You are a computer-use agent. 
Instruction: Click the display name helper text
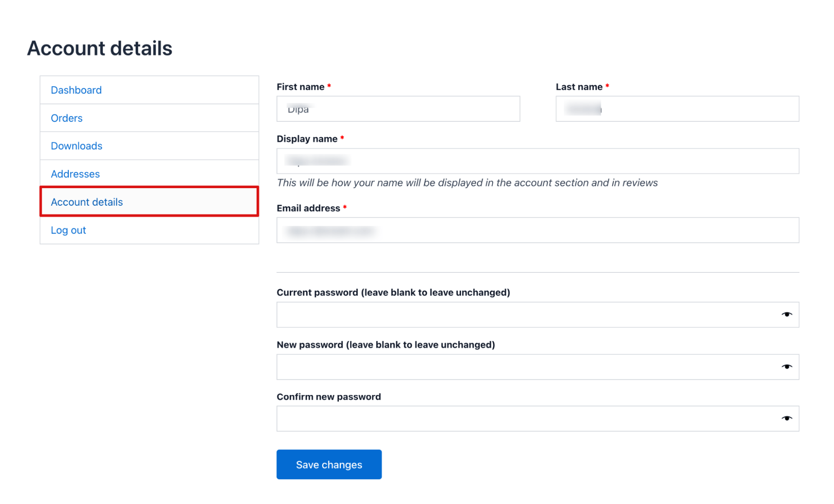coord(467,182)
